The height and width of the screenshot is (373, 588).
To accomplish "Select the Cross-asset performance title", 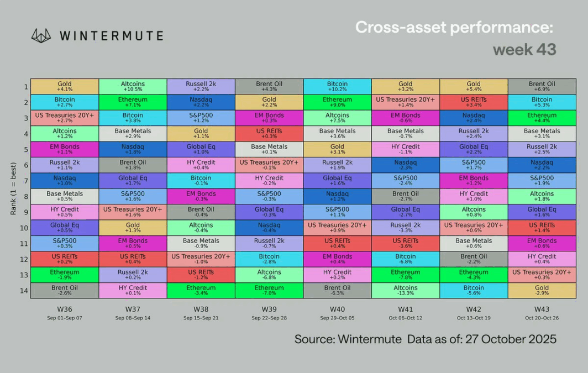I will (x=454, y=27).
